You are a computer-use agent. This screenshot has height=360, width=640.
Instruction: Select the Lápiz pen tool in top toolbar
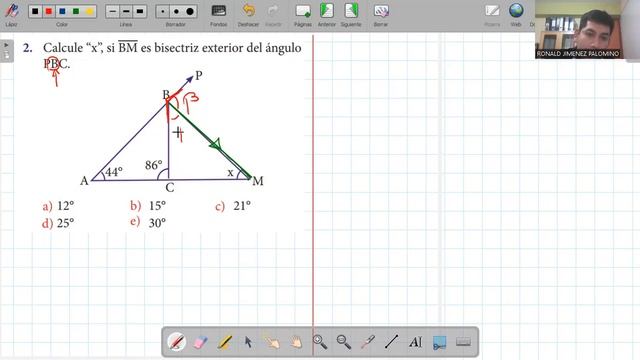click(x=11, y=11)
